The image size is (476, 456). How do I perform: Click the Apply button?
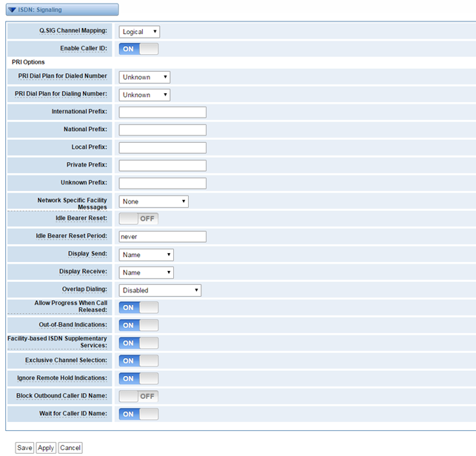pyautogui.click(x=46, y=448)
